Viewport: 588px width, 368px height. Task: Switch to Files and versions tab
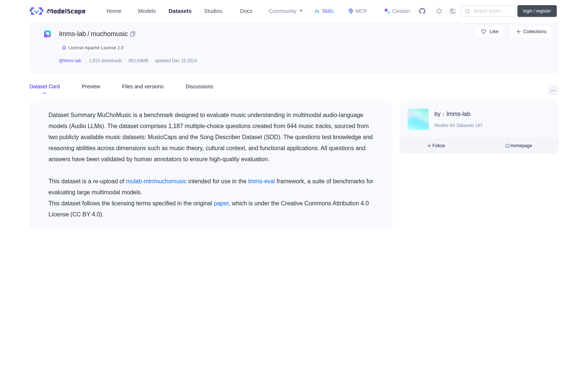point(143,86)
